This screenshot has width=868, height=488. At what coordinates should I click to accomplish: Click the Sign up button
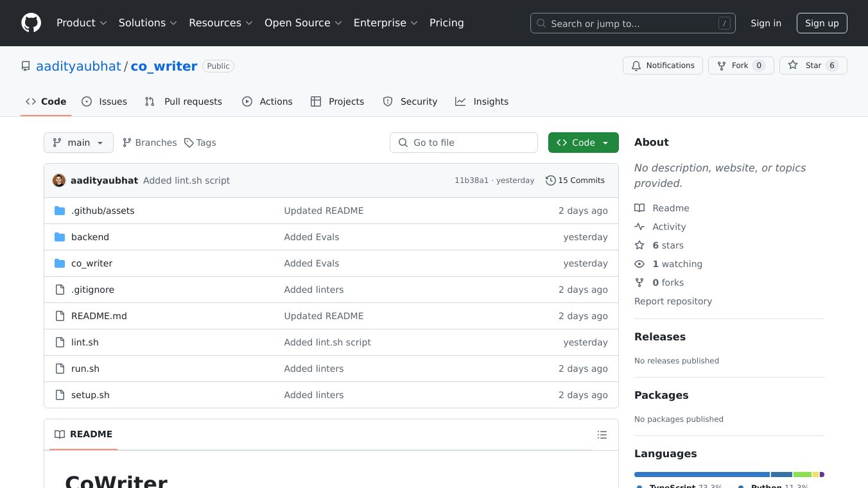point(822,23)
